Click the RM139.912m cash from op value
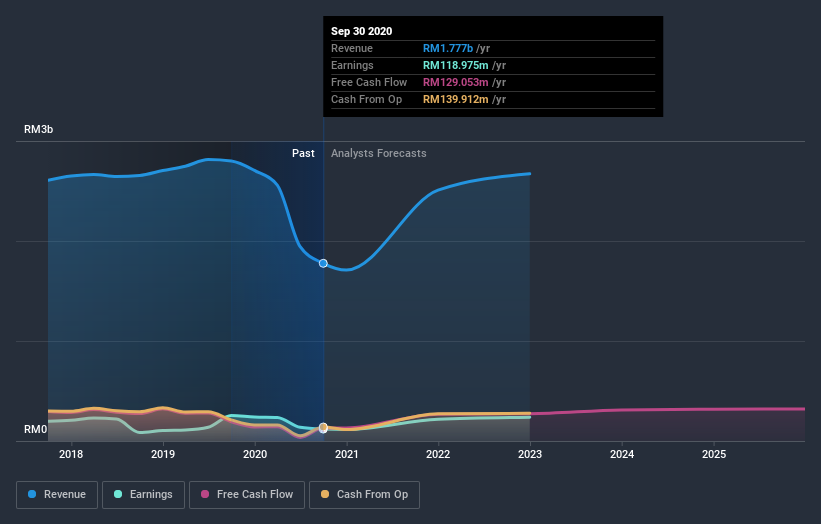Viewport: 821px width, 524px height. [456, 99]
